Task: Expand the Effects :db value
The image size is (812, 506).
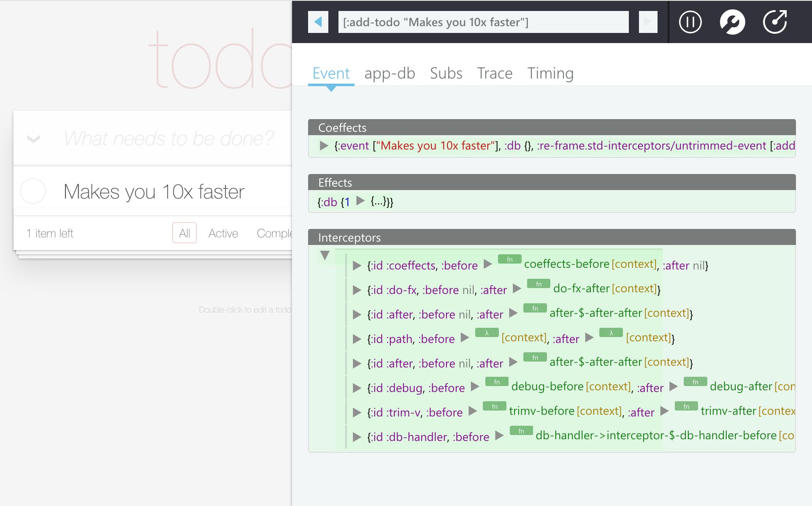Action: click(x=360, y=201)
